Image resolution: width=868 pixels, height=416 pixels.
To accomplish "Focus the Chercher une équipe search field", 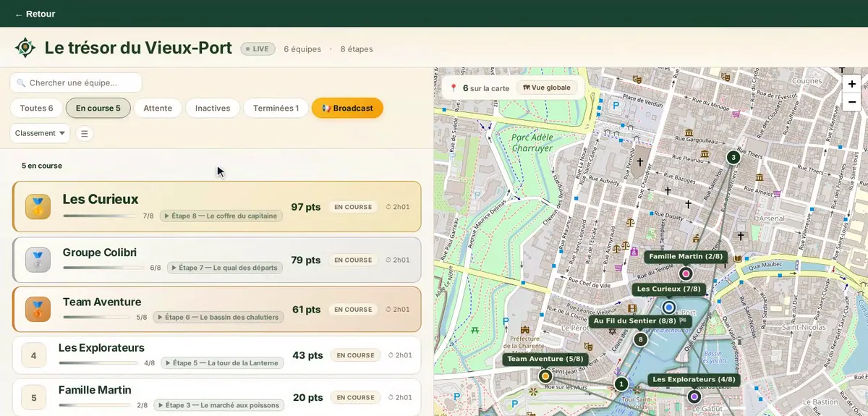I will (x=76, y=82).
